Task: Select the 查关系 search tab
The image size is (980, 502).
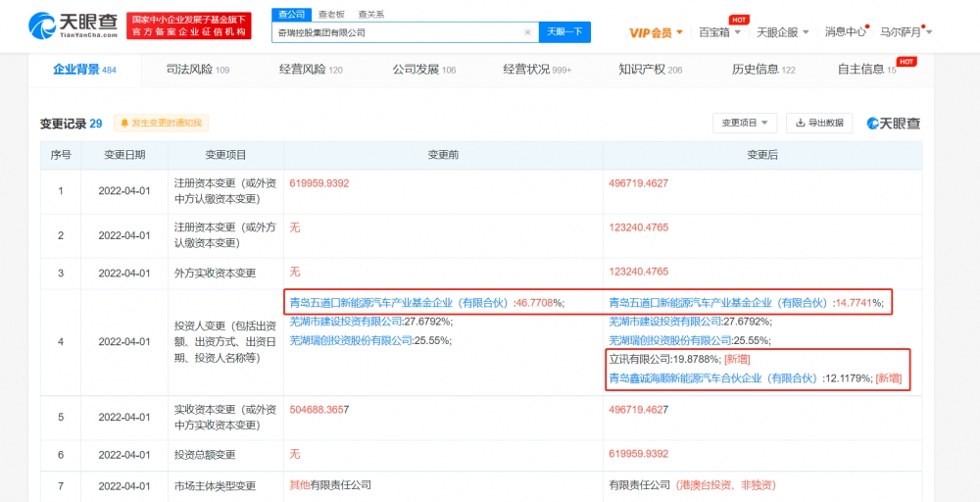Action: 370,15
